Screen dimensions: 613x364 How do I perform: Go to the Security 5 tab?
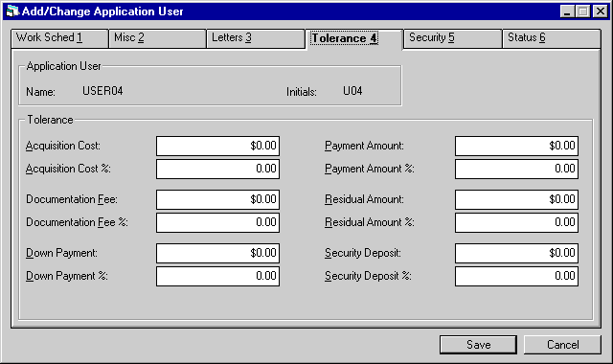[x=453, y=38]
